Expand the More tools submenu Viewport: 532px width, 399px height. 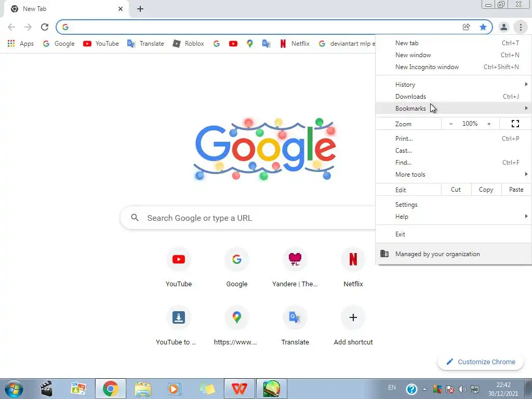click(454, 175)
